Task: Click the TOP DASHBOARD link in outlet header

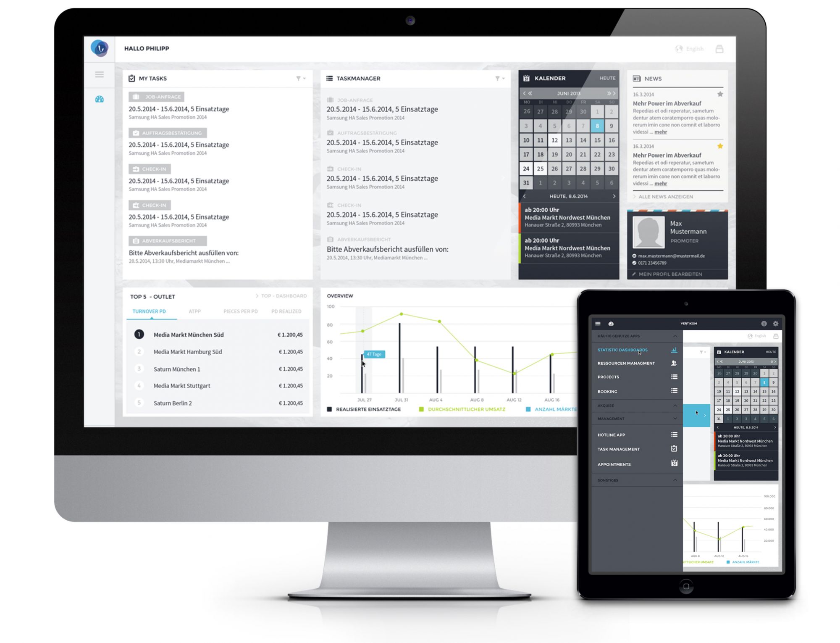Action: pos(283,295)
